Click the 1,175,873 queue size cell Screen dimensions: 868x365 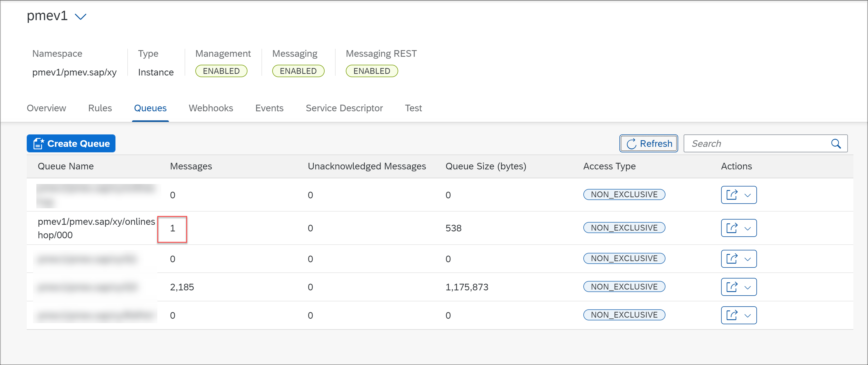[467, 287]
